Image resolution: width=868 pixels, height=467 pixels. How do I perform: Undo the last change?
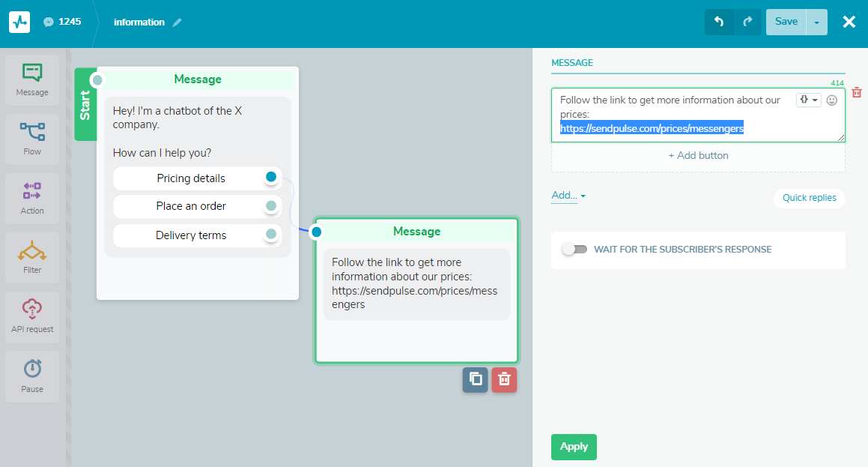719,22
